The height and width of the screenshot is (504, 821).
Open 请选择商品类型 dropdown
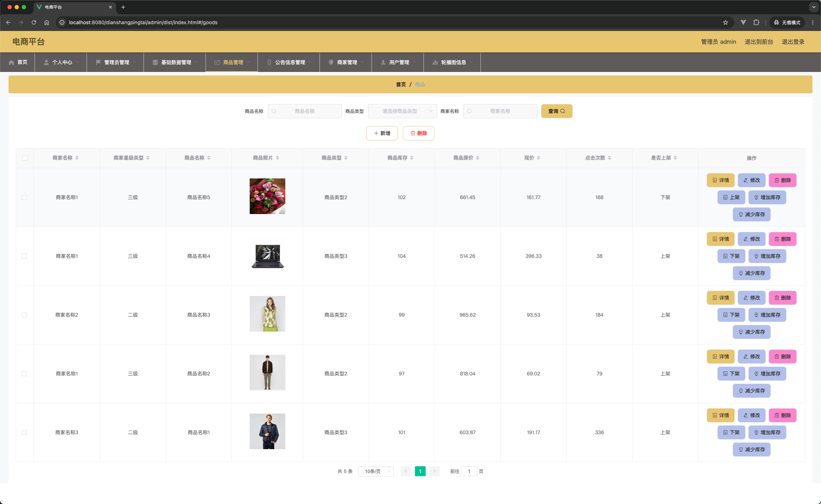[x=402, y=111]
